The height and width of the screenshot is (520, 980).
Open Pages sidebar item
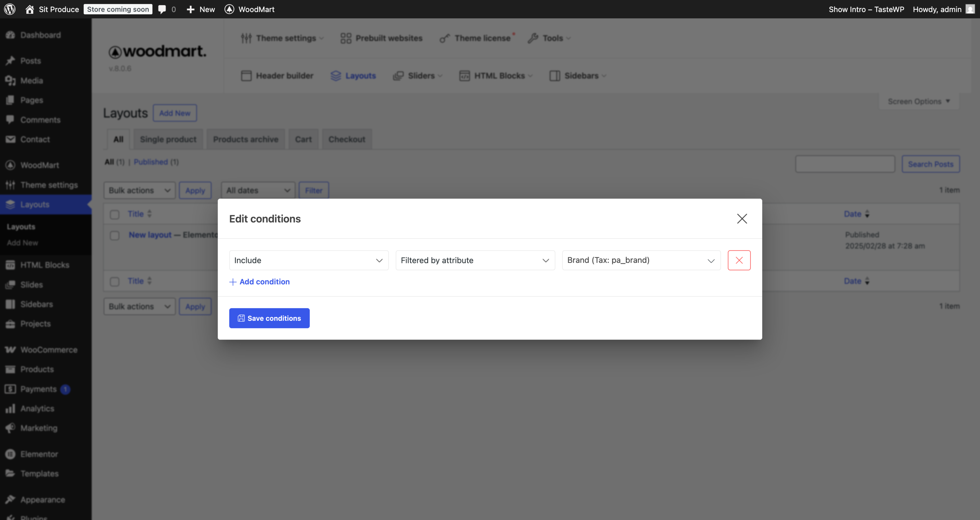46,100
